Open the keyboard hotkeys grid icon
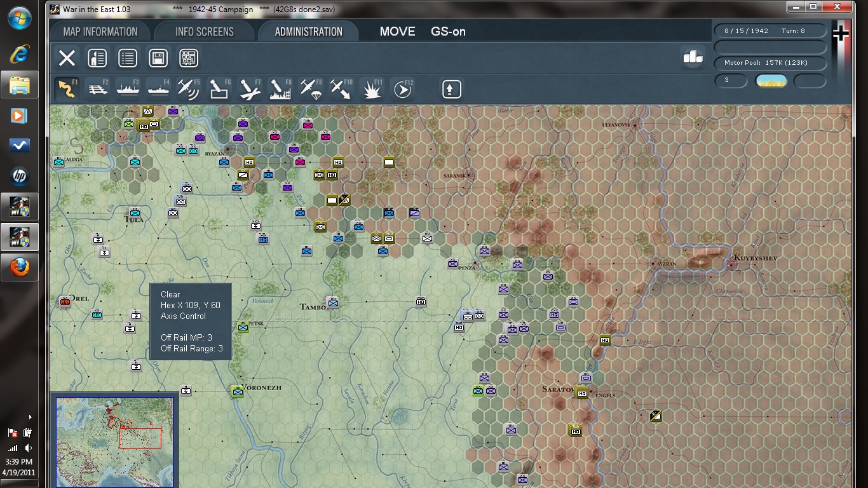Image resolution: width=868 pixels, height=488 pixels. point(189,58)
